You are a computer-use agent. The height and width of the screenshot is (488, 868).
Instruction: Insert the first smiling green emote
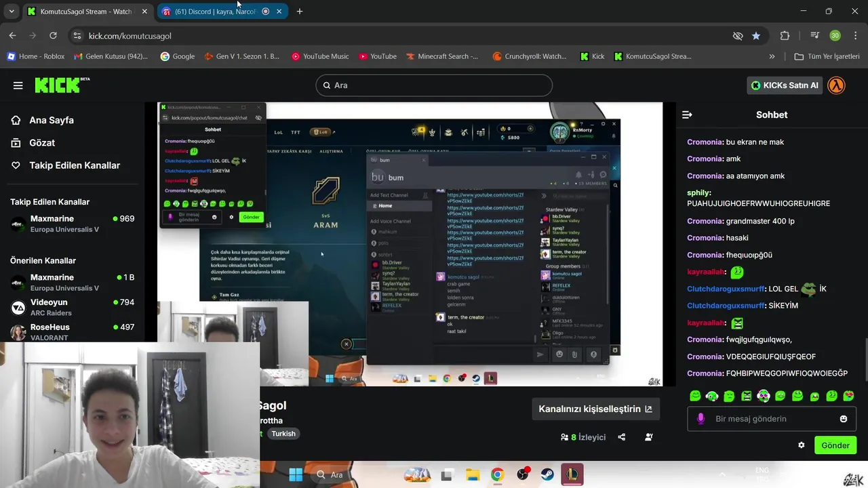click(695, 396)
